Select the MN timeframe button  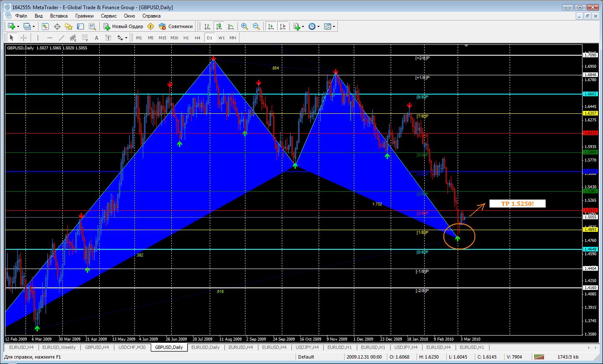(233, 38)
